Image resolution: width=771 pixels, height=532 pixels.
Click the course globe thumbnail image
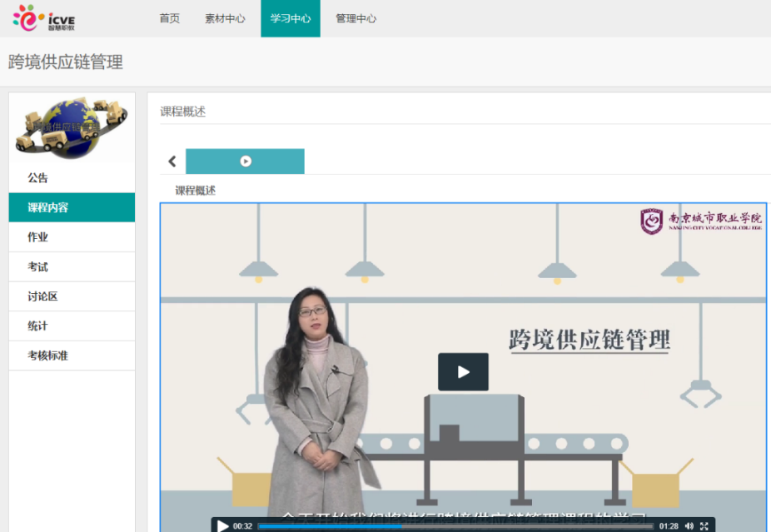71,127
